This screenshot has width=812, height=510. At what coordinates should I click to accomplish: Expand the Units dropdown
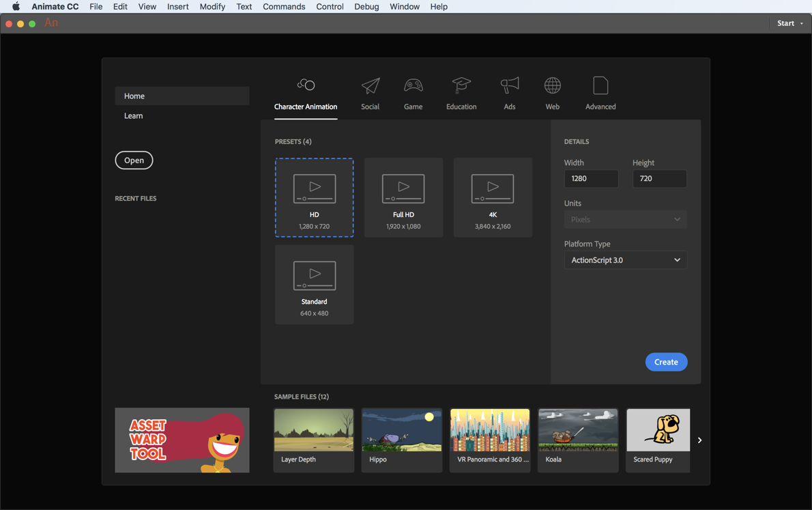625,219
